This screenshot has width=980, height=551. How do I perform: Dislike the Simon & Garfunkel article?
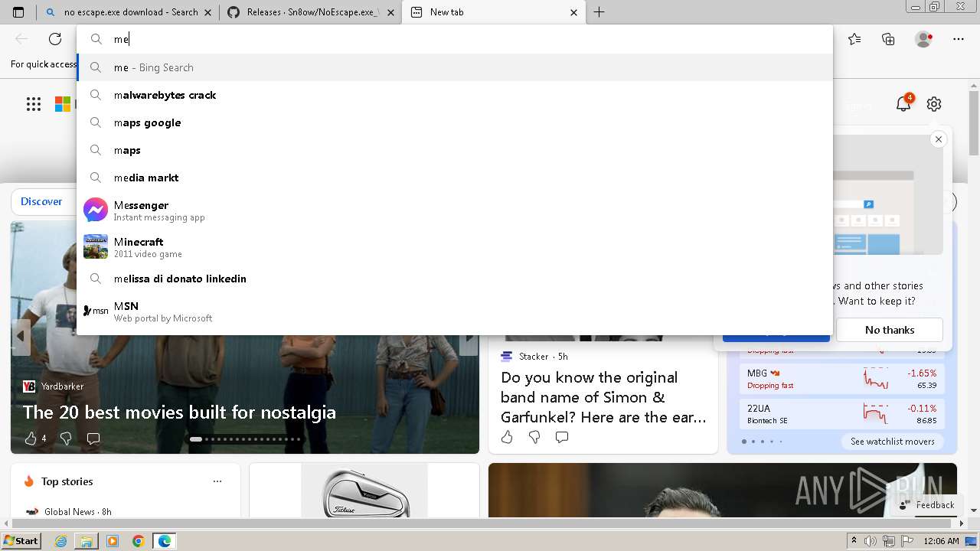[534, 437]
